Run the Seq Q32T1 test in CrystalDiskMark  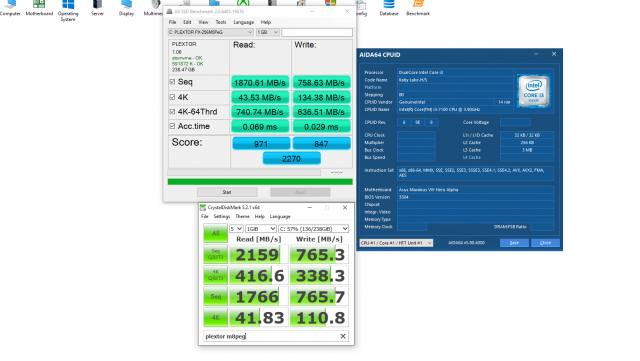(x=216, y=254)
